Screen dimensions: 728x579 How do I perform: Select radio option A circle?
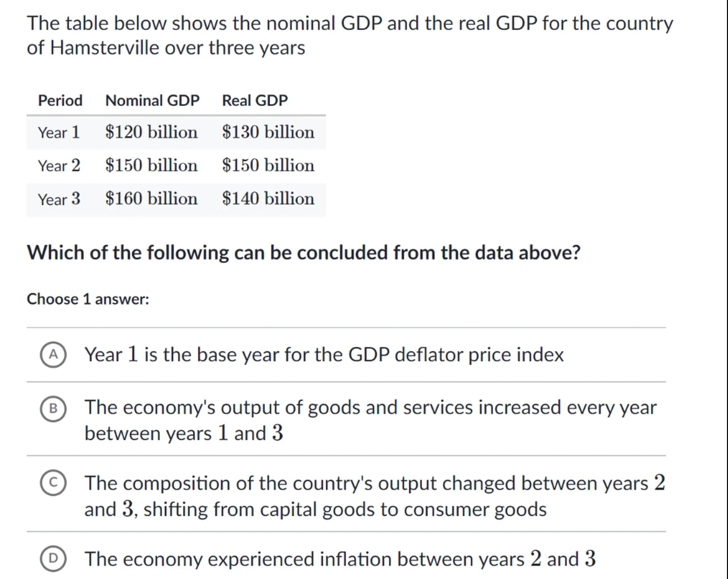tap(53, 354)
